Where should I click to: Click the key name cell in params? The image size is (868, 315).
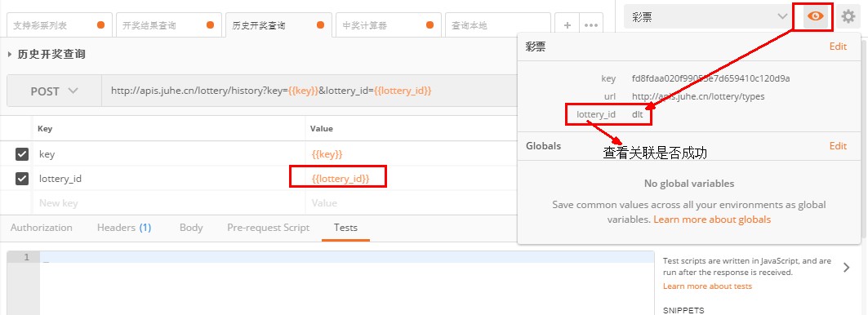pos(169,154)
